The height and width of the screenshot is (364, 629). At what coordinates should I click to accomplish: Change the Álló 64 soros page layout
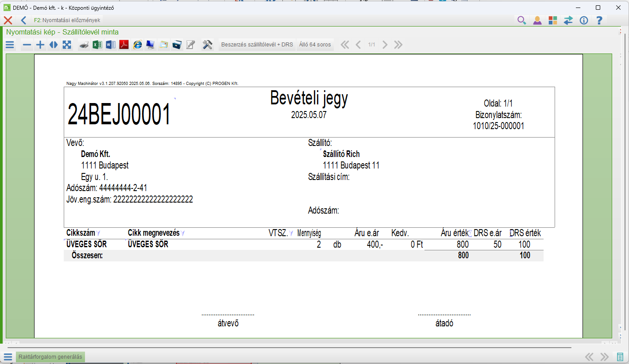point(315,45)
